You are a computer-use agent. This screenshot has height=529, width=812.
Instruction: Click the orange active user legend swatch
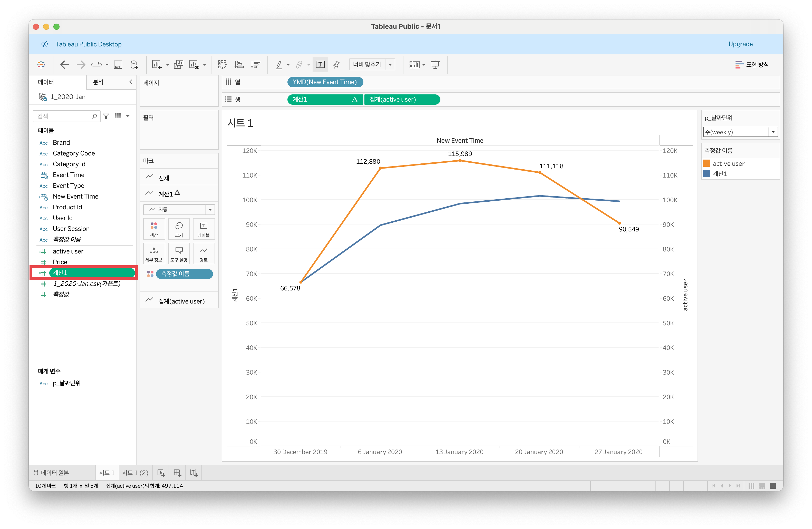tap(707, 163)
